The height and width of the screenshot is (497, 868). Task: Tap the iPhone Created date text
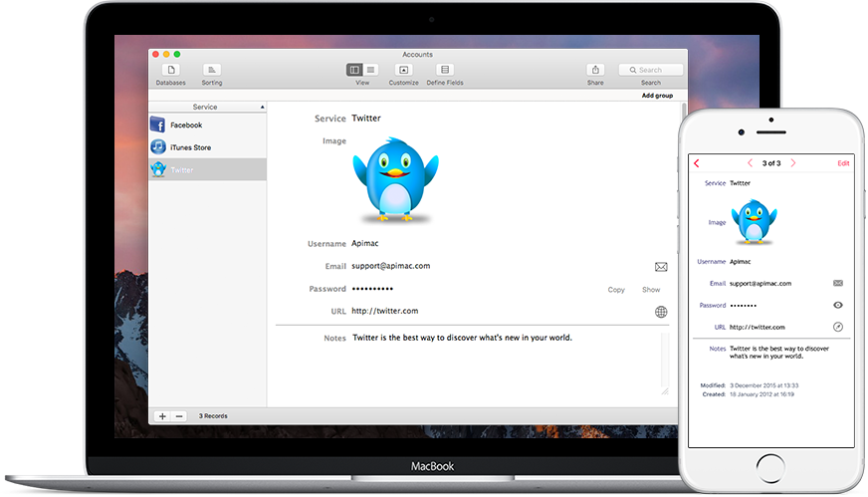coord(761,394)
